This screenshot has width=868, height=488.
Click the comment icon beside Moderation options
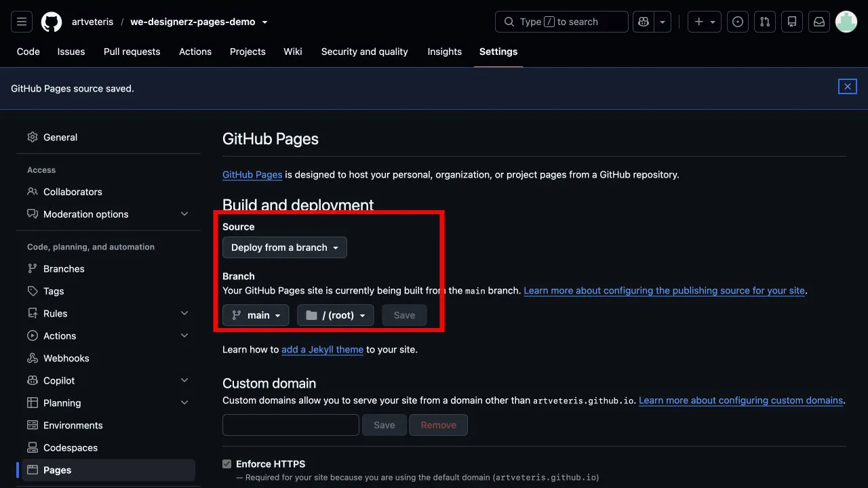[33, 214]
